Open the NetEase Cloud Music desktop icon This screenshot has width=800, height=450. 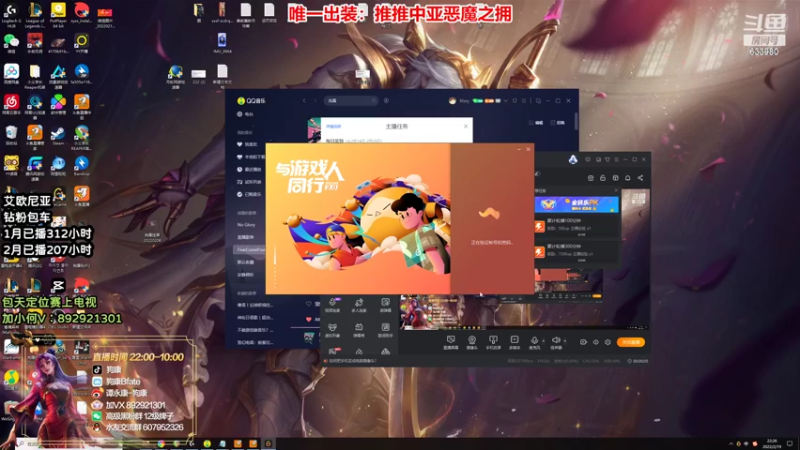(x=11, y=105)
